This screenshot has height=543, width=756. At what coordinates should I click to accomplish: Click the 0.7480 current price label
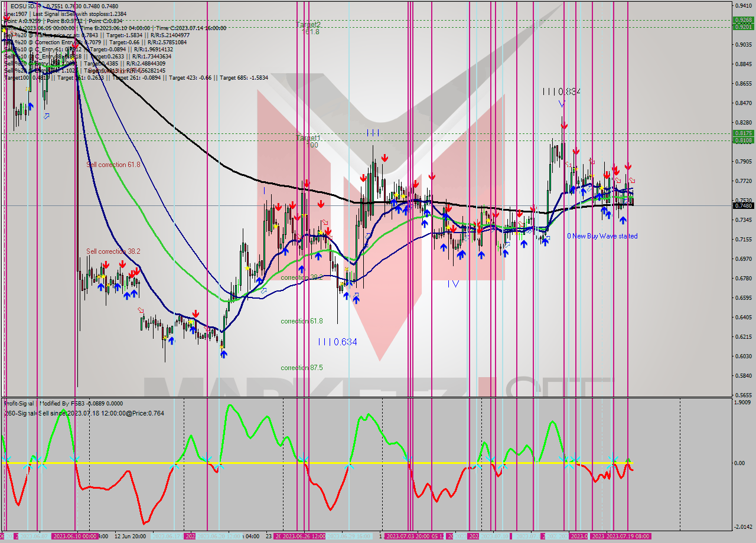[x=743, y=205]
